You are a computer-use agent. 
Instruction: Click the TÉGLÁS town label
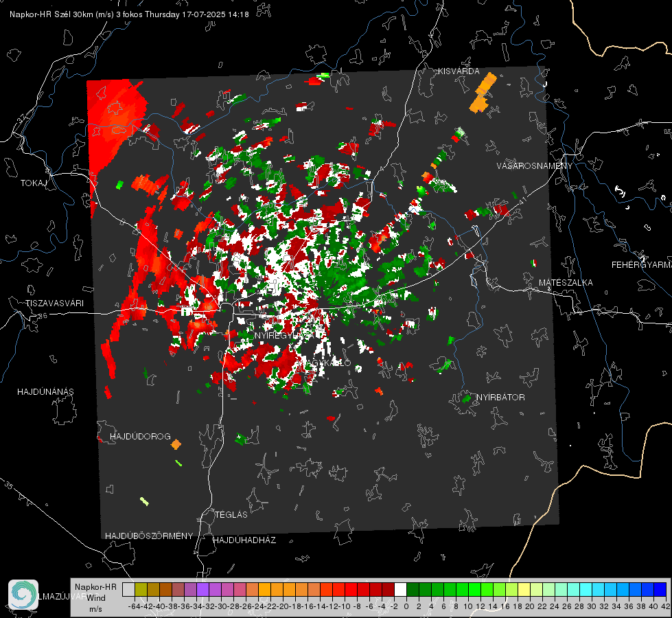(x=231, y=515)
